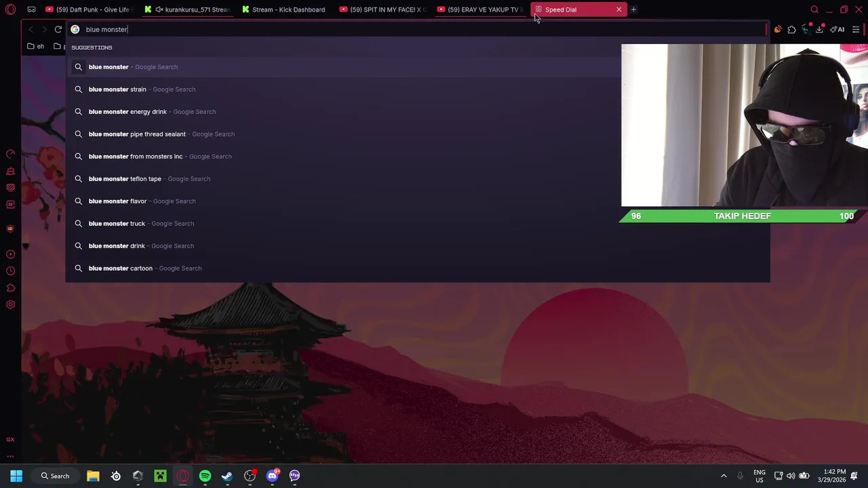Open Spotify from the taskbar

pos(205,476)
